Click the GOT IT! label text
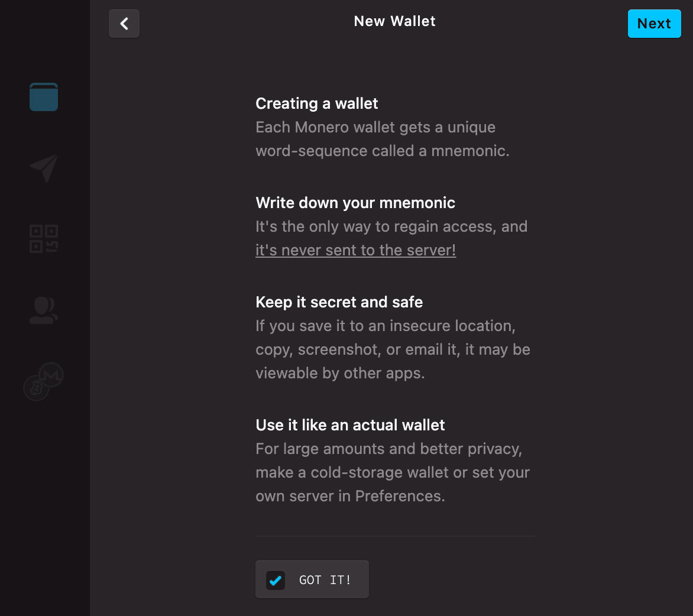Image resolution: width=693 pixels, height=616 pixels. click(325, 580)
